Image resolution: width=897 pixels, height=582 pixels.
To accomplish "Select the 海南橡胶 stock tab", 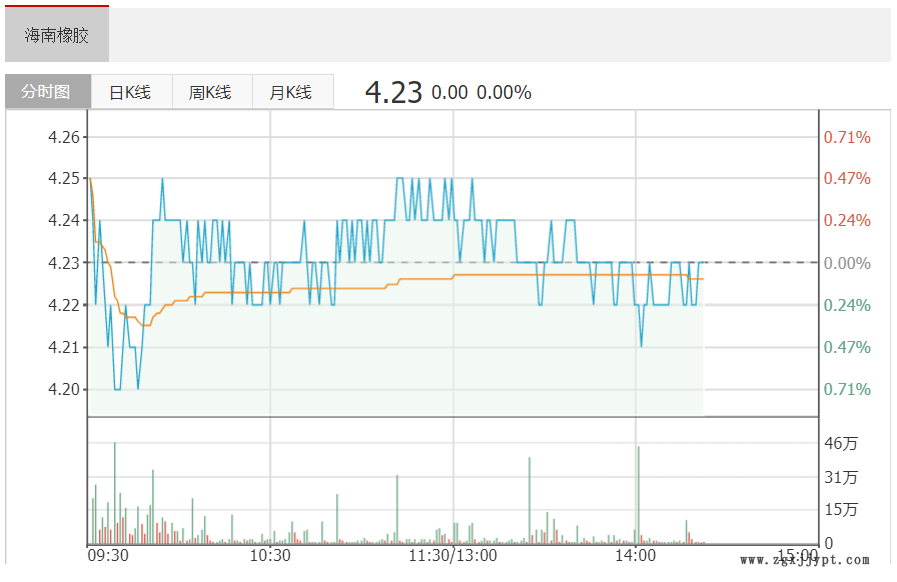I will [x=57, y=35].
